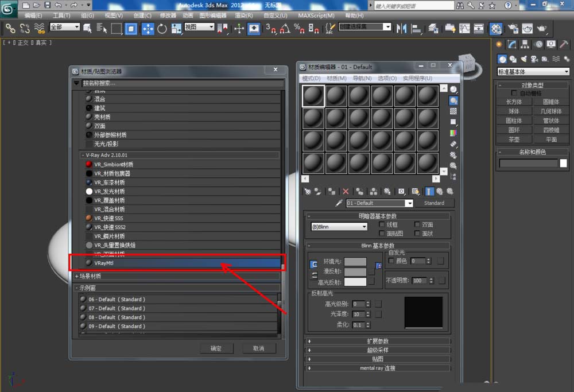Image resolution: width=574 pixels, height=392 pixels.
Task: Click Standard material type button
Action: pos(434,203)
